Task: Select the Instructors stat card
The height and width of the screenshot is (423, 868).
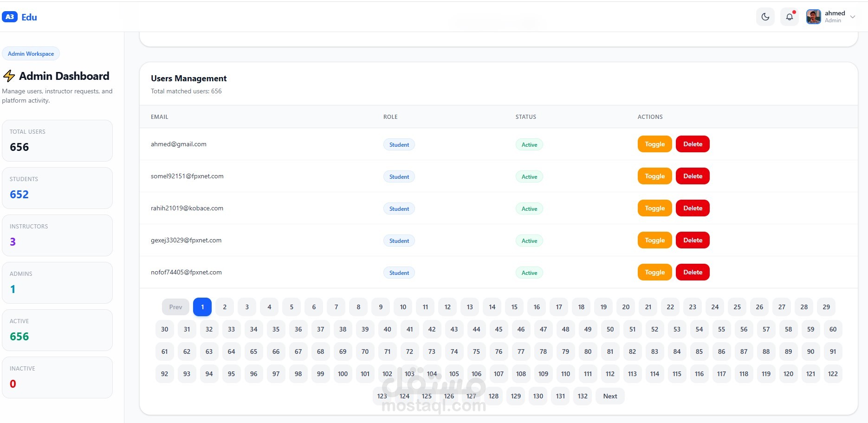Action: coord(57,235)
